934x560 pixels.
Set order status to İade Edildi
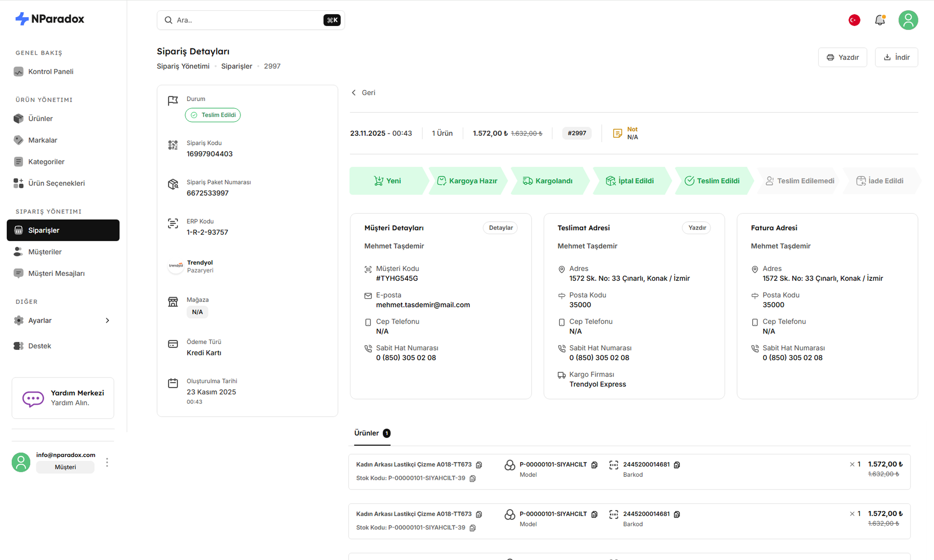point(880,181)
